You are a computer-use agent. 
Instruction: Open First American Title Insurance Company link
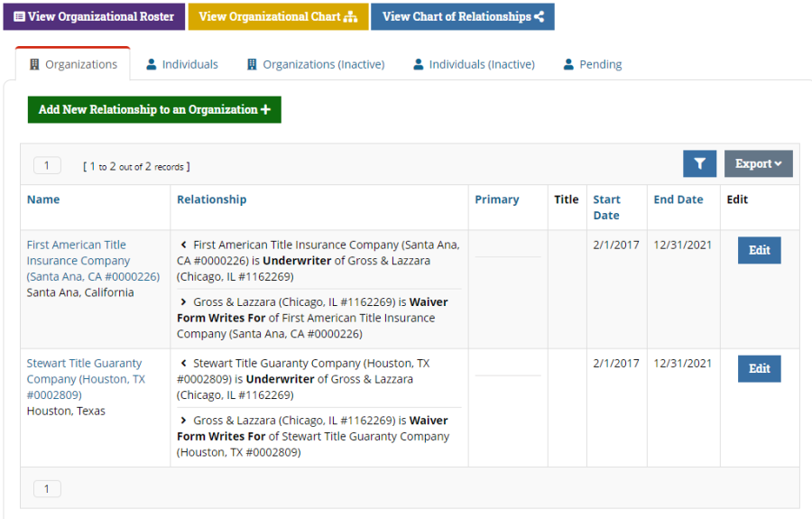(93, 261)
